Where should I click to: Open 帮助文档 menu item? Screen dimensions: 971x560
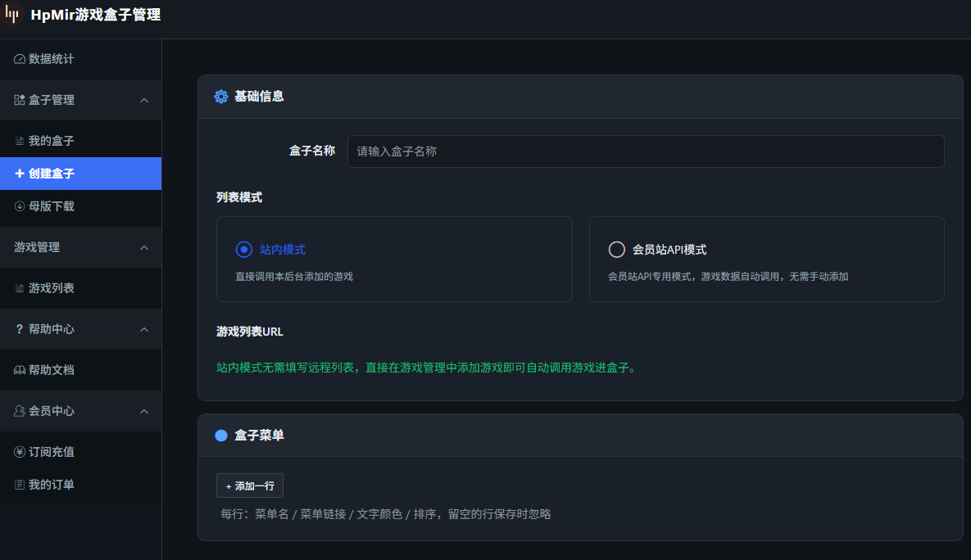(x=80, y=370)
